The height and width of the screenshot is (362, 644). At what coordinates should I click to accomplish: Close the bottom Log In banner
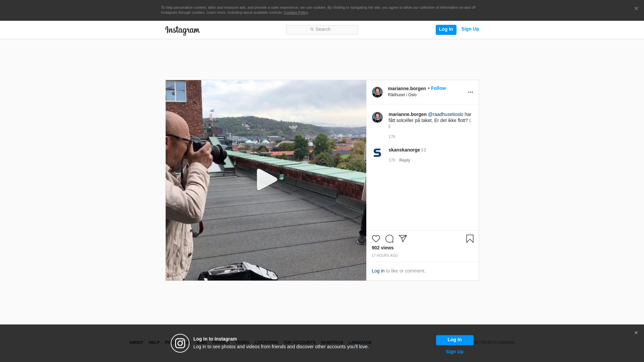pos(636,333)
